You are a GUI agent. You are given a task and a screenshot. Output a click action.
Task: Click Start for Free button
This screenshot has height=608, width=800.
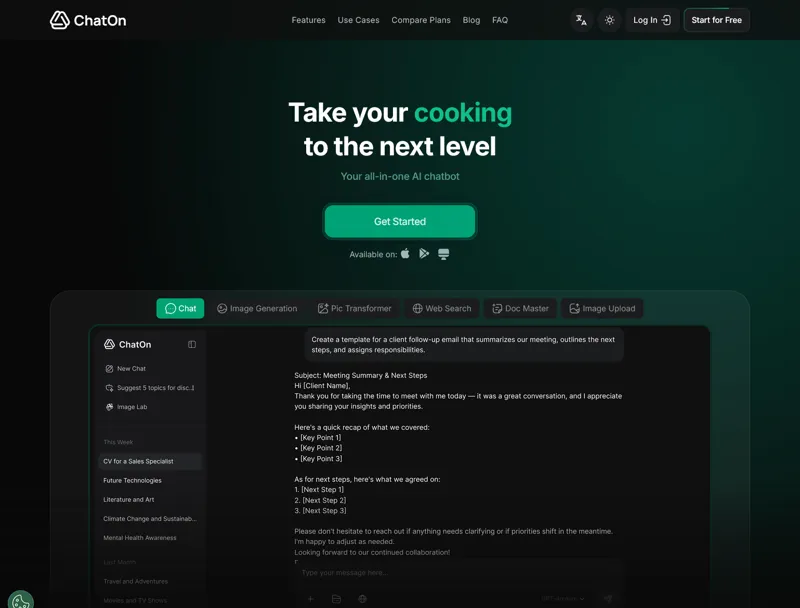point(716,20)
